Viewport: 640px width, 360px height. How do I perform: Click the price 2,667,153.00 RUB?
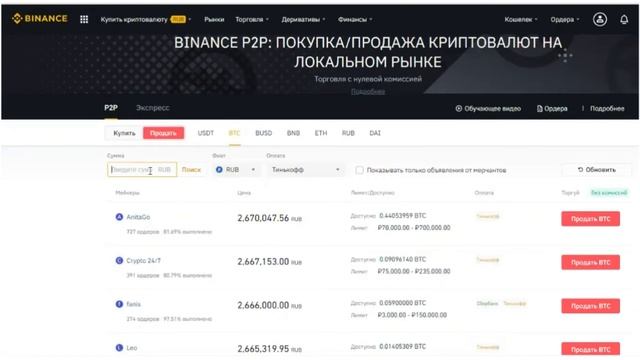(x=269, y=262)
